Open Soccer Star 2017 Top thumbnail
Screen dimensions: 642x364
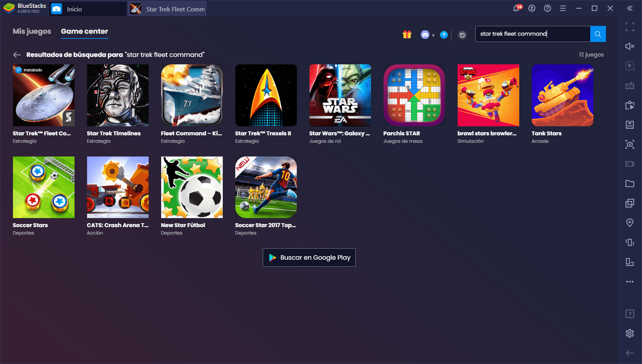pyautogui.click(x=266, y=187)
